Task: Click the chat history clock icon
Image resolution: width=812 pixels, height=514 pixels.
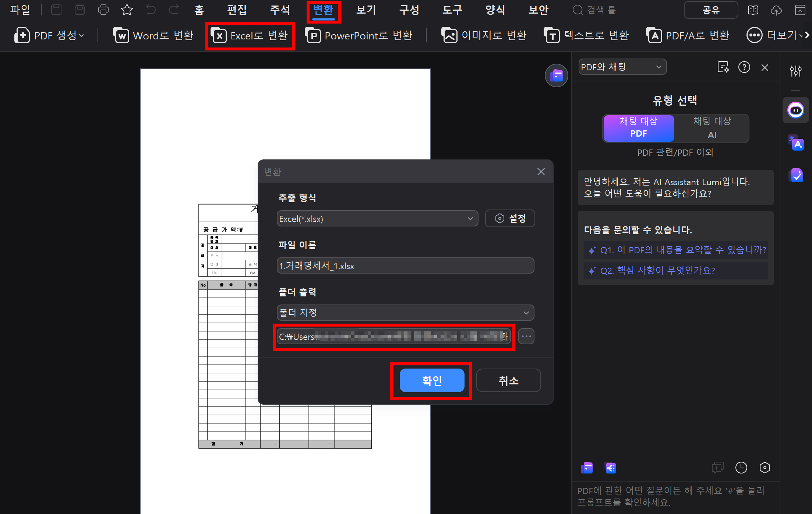Action: tap(741, 468)
